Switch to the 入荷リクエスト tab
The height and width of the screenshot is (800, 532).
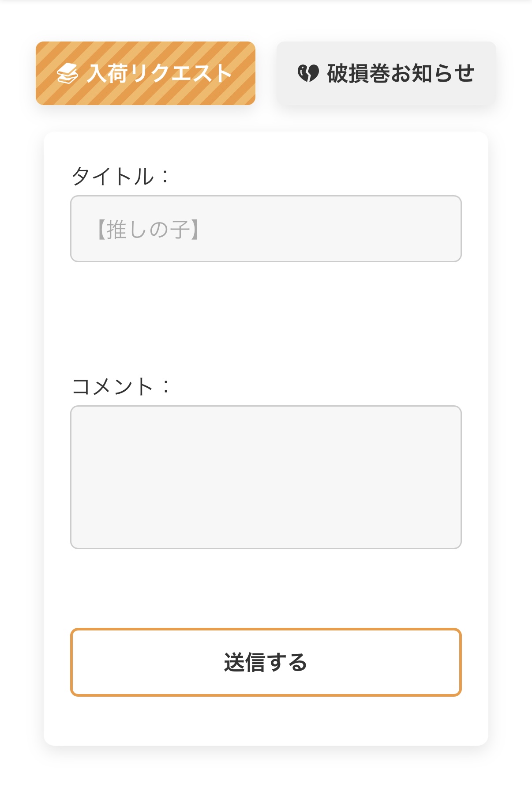pyautogui.click(x=146, y=73)
